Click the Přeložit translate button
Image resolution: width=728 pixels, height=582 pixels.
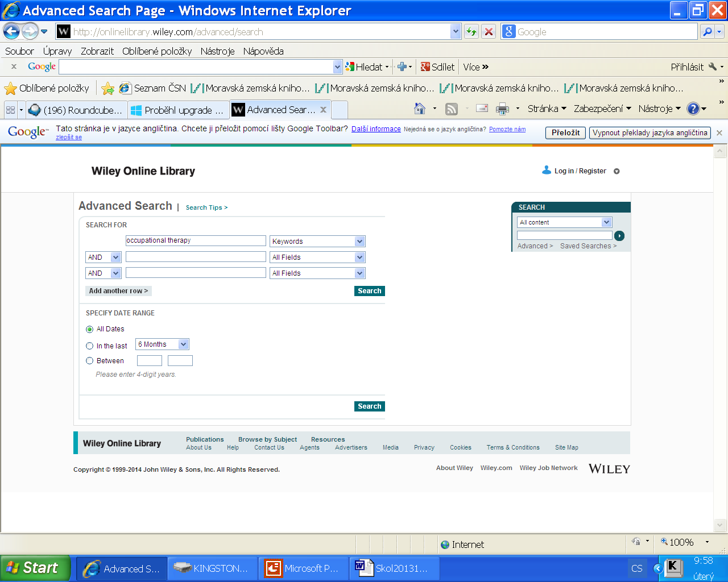[x=566, y=133]
